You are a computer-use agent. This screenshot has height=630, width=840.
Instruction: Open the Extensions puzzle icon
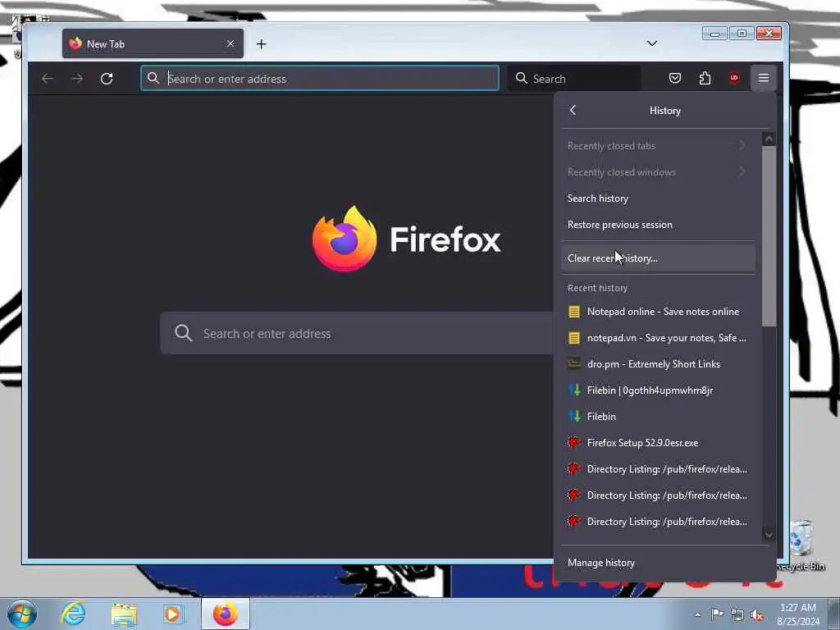(x=705, y=78)
